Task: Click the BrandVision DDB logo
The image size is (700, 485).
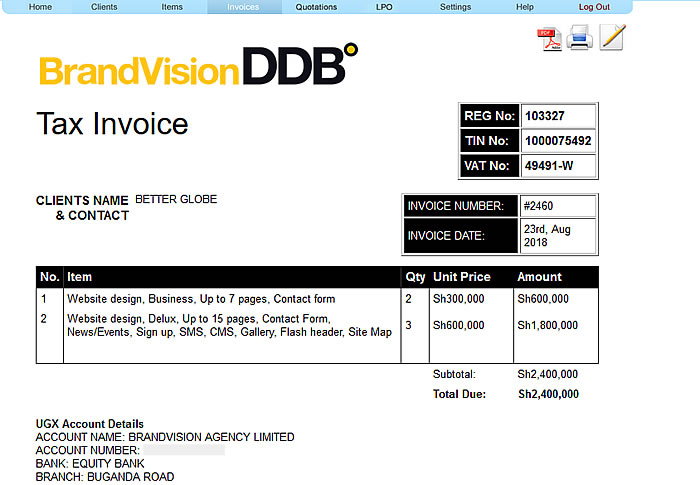Action: [x=198, y=67]
